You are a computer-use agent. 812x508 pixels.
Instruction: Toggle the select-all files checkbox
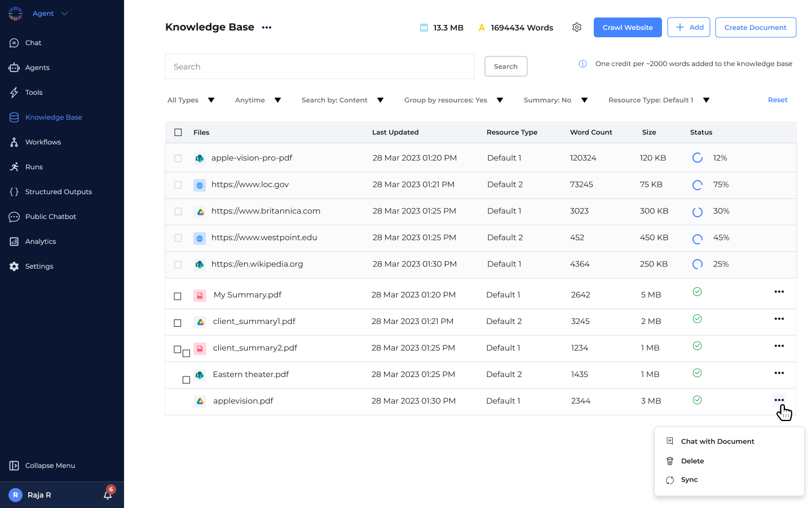point(178,132)
